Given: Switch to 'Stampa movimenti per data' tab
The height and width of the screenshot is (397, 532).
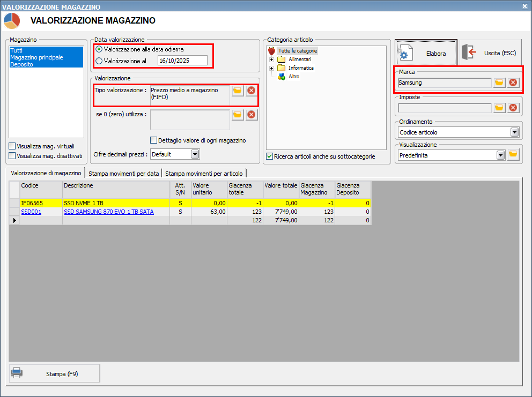Looking at the screenshot, I should point(123,174).
